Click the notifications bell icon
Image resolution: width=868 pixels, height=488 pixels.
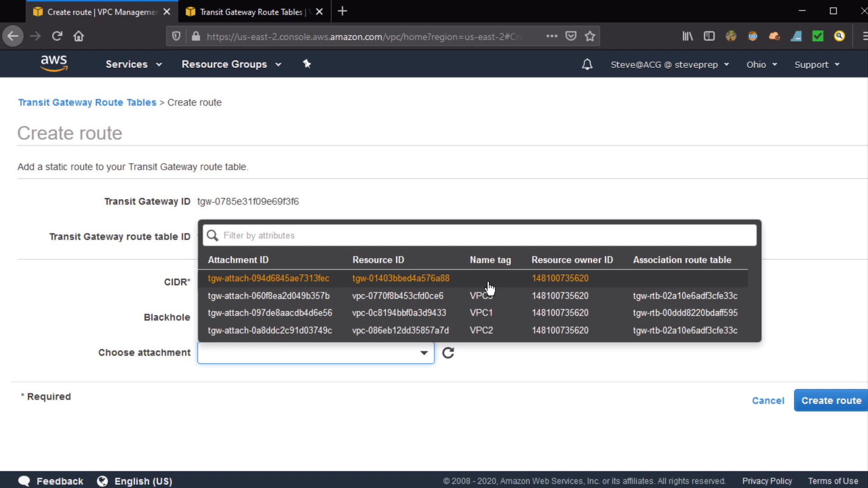coord(587,65)
